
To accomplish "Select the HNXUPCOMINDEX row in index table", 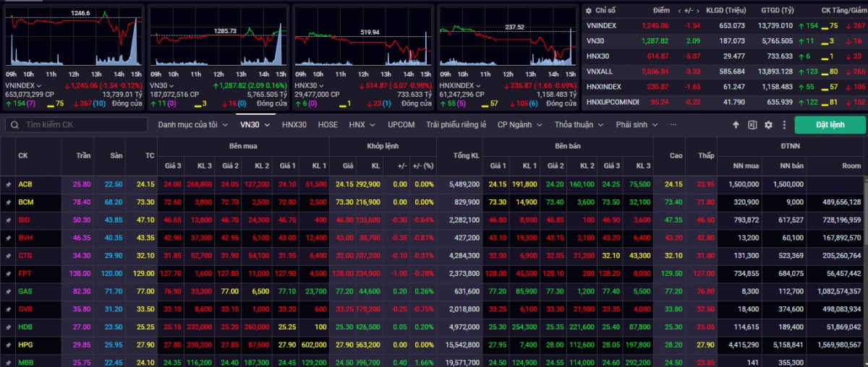I will coord(725,102).
